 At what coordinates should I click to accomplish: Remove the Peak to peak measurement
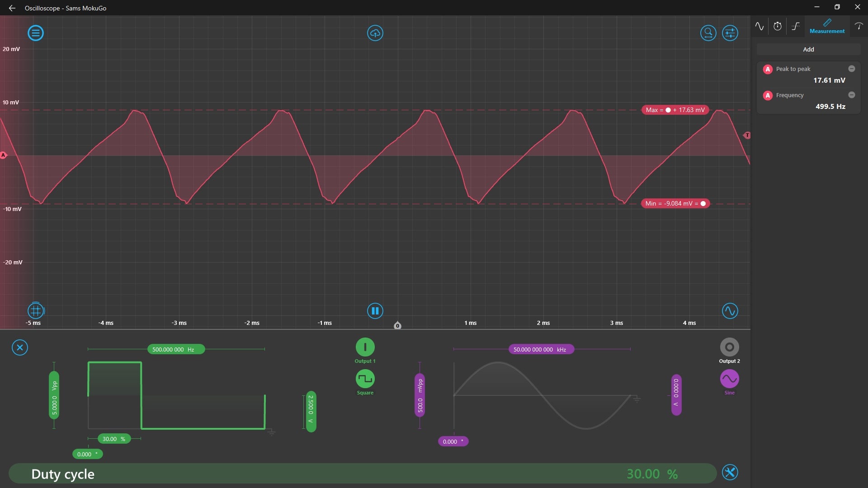point(851,69)
